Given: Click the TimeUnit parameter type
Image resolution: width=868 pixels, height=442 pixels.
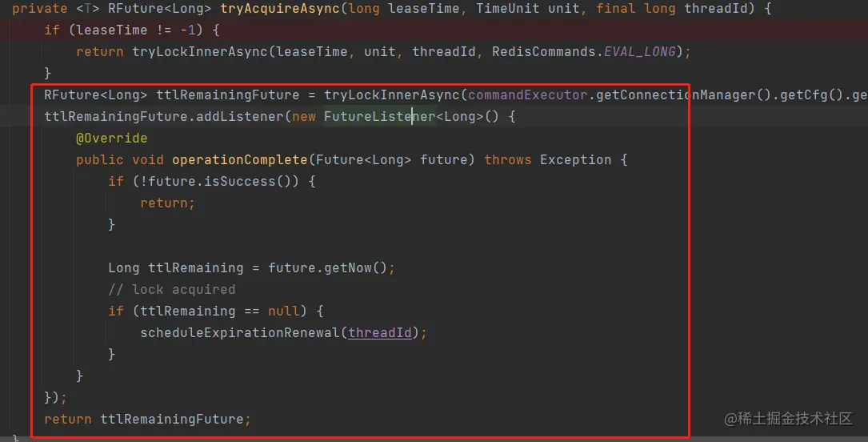Looking at the screenshot, I should 508,9.
